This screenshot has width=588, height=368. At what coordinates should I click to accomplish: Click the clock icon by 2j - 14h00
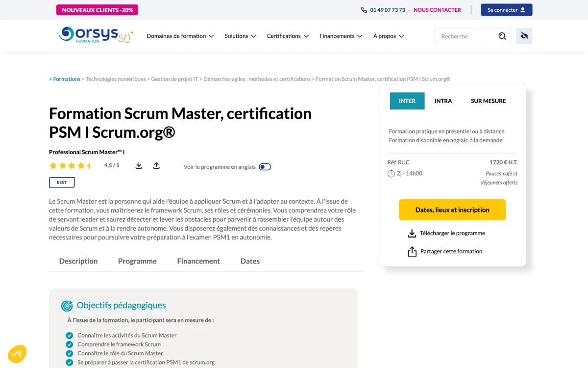click(x=391, y=174)
